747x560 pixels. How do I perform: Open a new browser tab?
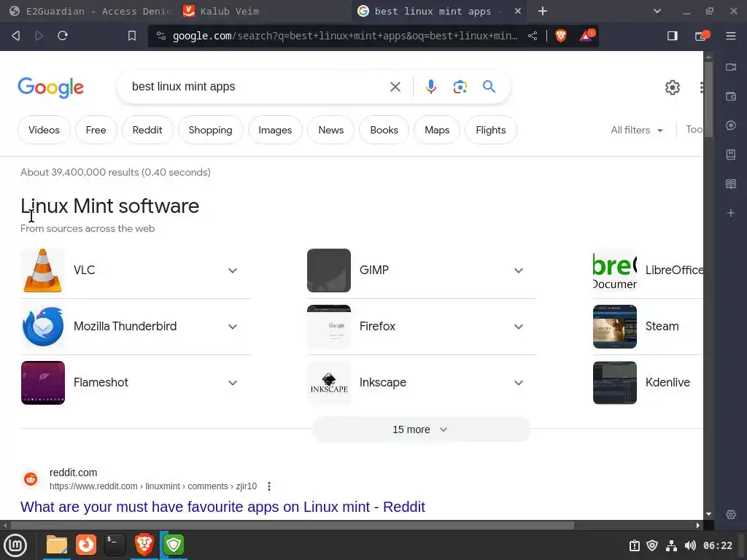(x=542, y=11)
